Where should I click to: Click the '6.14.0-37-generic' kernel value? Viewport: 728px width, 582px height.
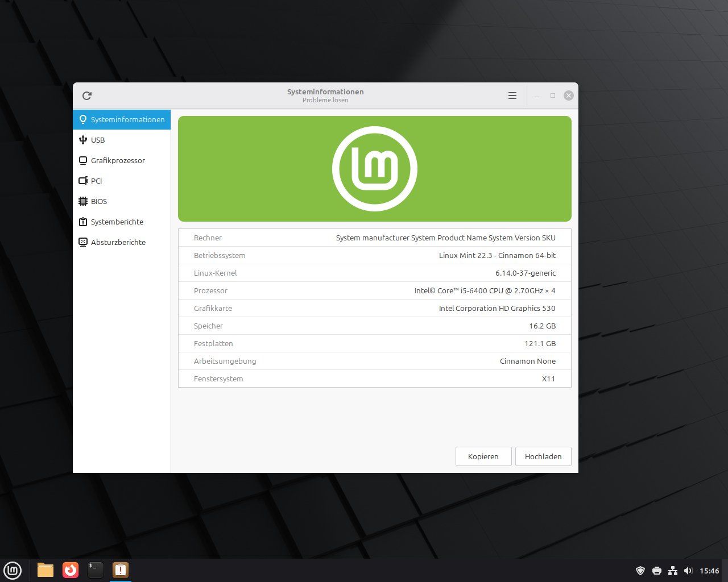(x=526, y=273)
